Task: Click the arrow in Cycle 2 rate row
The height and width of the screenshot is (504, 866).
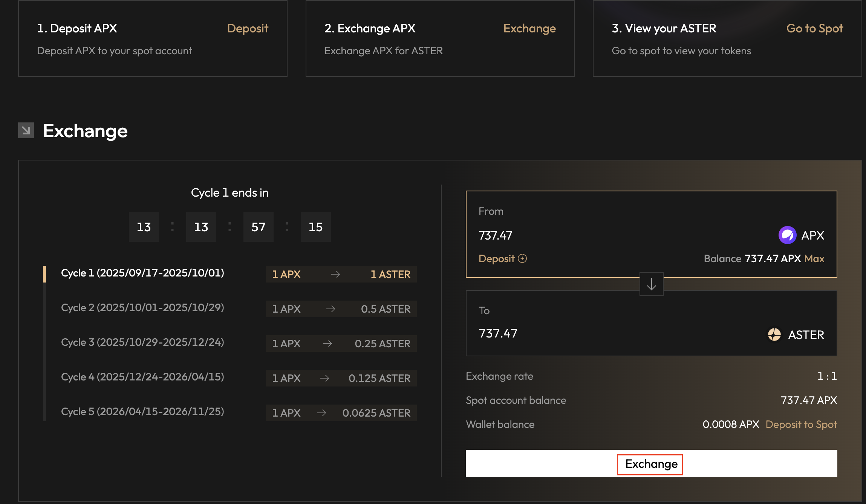Action: coord(330,309)
